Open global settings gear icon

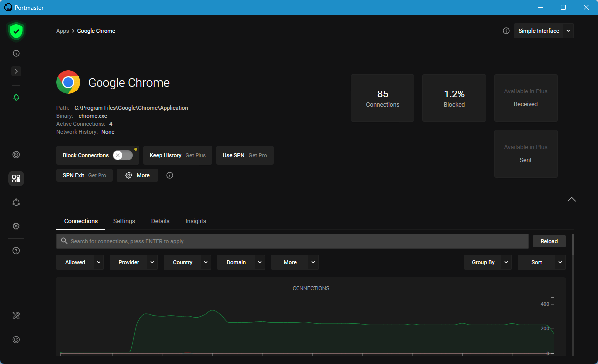point(16,226)
